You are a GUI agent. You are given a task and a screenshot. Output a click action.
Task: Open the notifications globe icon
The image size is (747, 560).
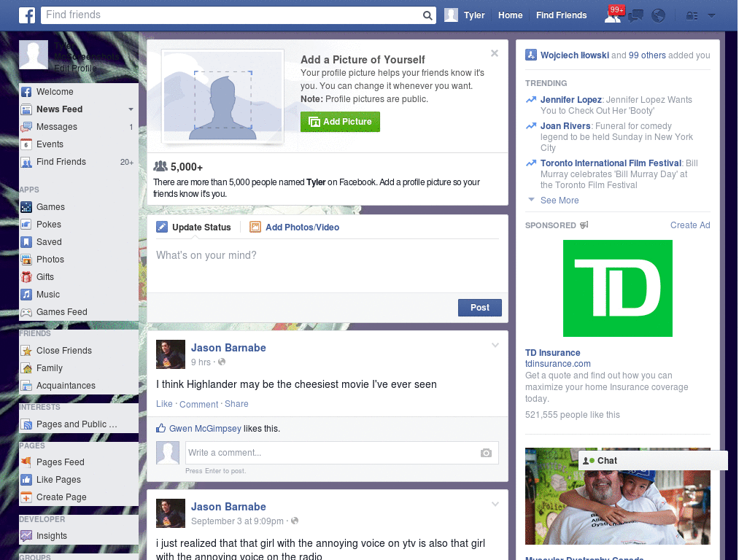[x=659, y=16]
